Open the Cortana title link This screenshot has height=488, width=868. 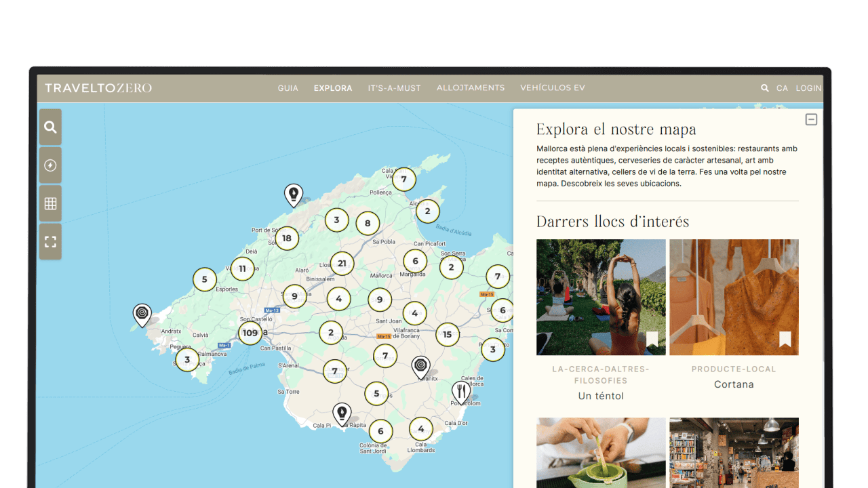click(734, 384)
